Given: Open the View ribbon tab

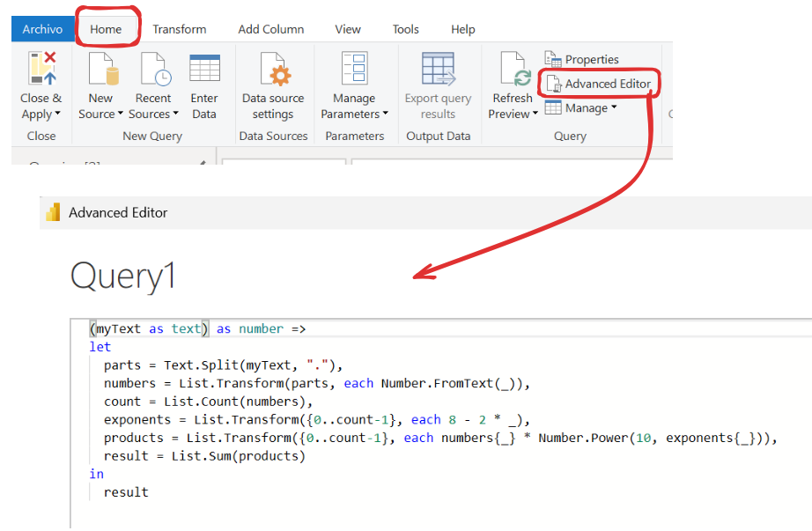Looking at the screenshot, I should 348,29.
